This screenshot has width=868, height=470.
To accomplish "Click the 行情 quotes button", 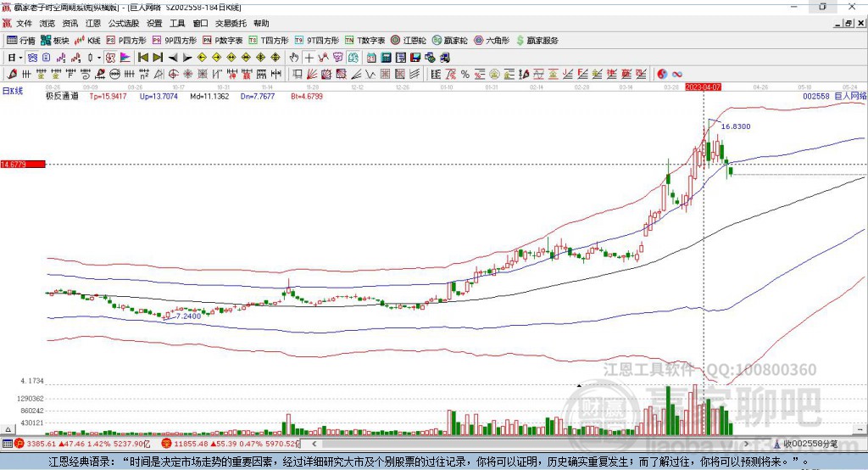I will [x=21, y=41].
